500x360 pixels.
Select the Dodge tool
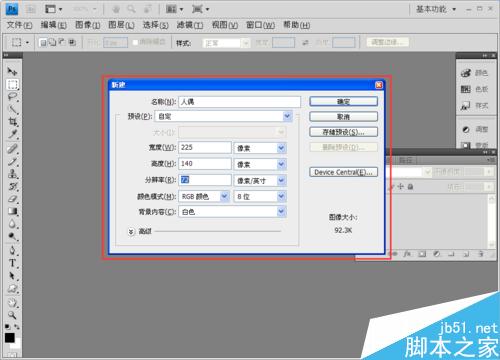click(12, 236)
